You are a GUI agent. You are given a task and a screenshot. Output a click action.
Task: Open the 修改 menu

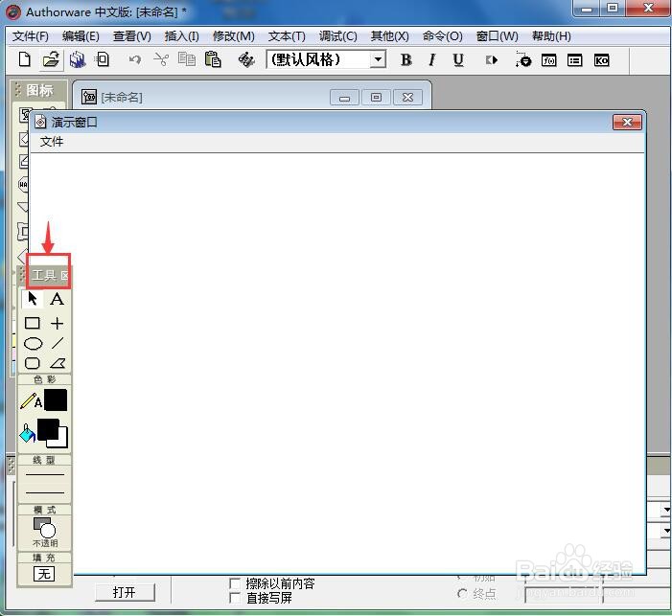tap(234, 36)
